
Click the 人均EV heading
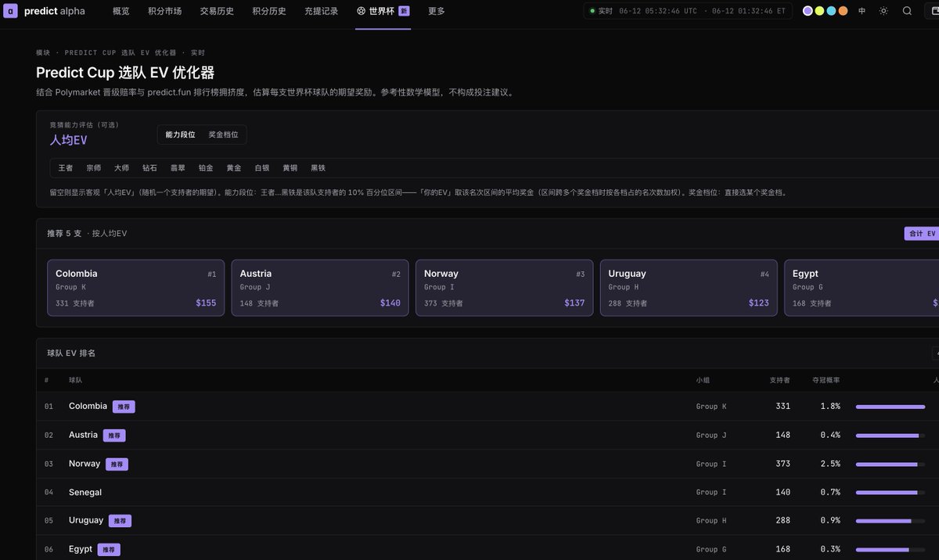click(x=69, y=140)
